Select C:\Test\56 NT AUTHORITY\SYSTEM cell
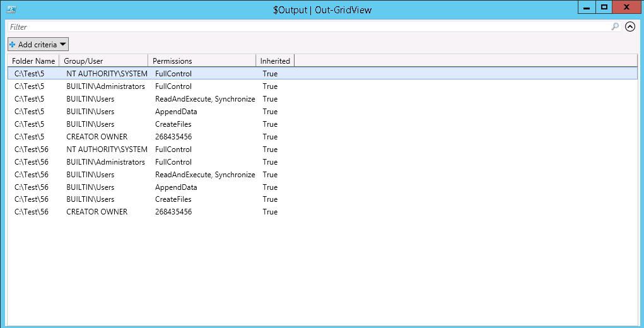This screenshot has width=644, height=328. click(x=107, y=149)
